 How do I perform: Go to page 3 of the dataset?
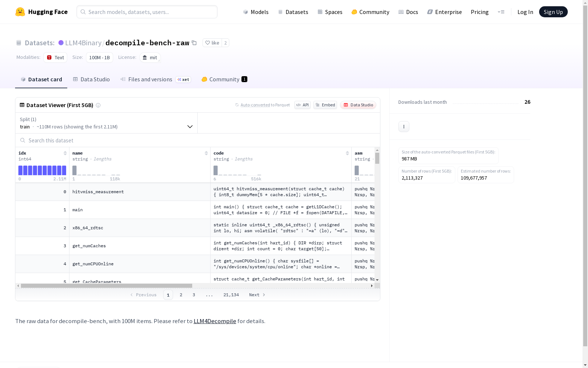[x=194, y=295]
